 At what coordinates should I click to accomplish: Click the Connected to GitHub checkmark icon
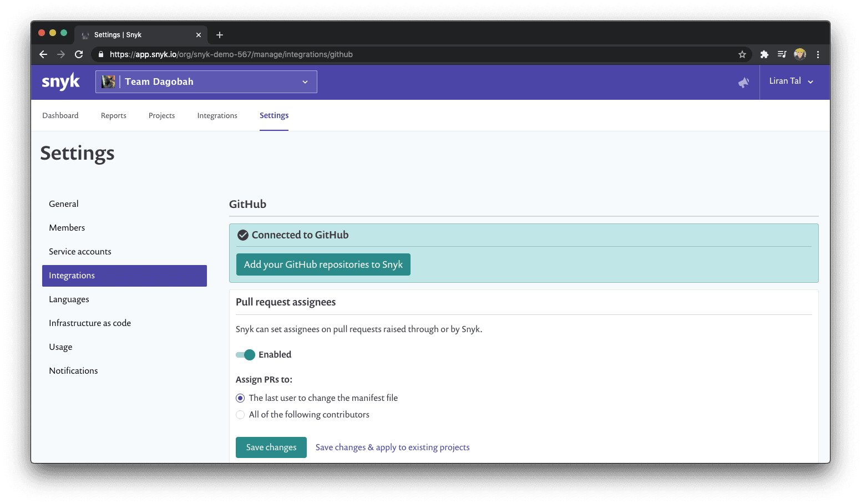[242, 235]
